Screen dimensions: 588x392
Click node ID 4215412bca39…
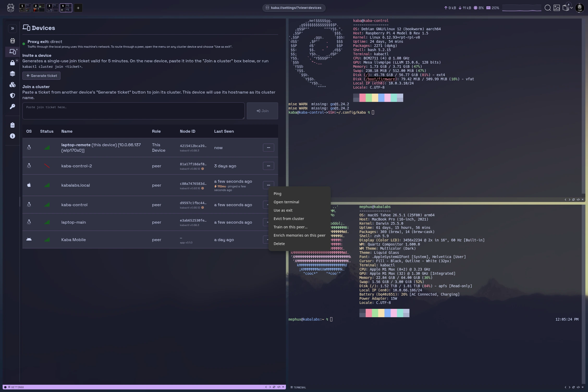(193, 146)
